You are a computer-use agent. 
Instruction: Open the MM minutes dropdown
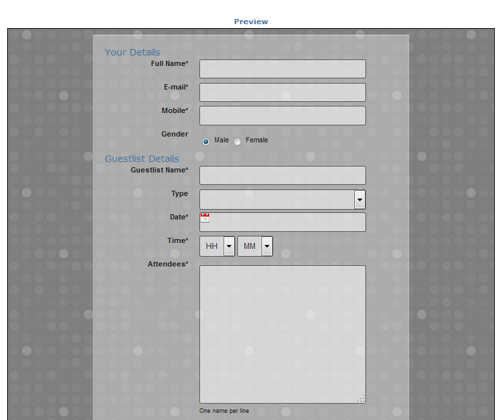(255, 246)
